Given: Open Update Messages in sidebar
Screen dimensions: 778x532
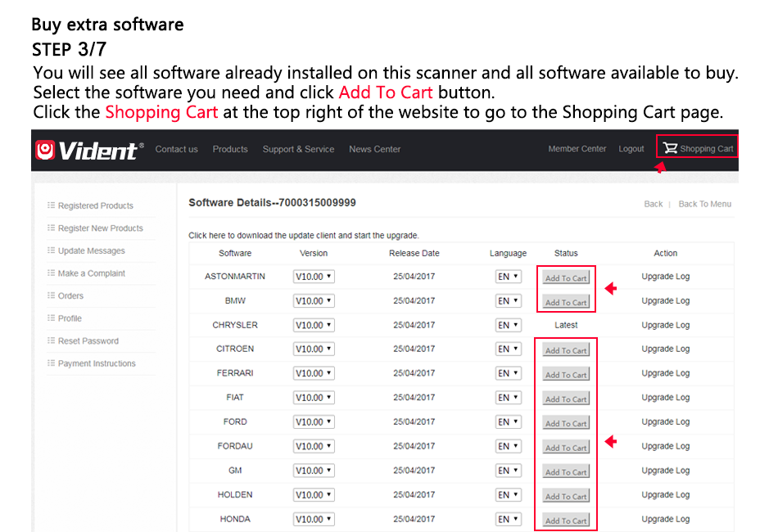Looking at the screenshot, I should 91,251.
